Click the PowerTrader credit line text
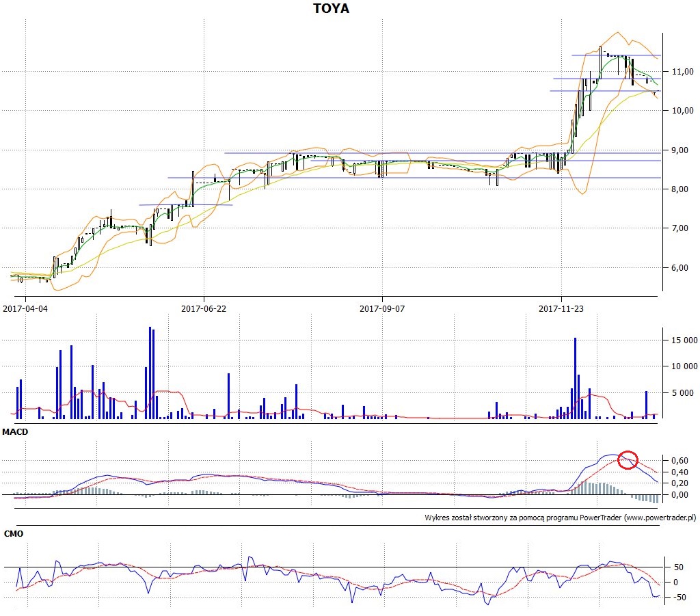The image size is (700, 616). (561, 518)
